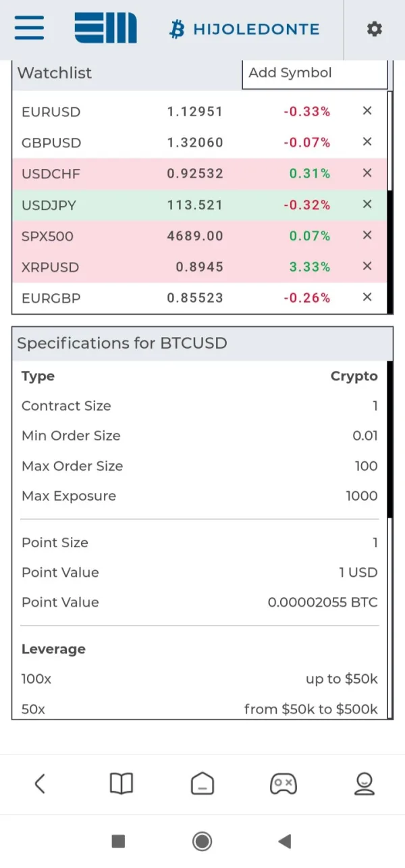Remove XRPUSD from watchlist

coord(367,266)
